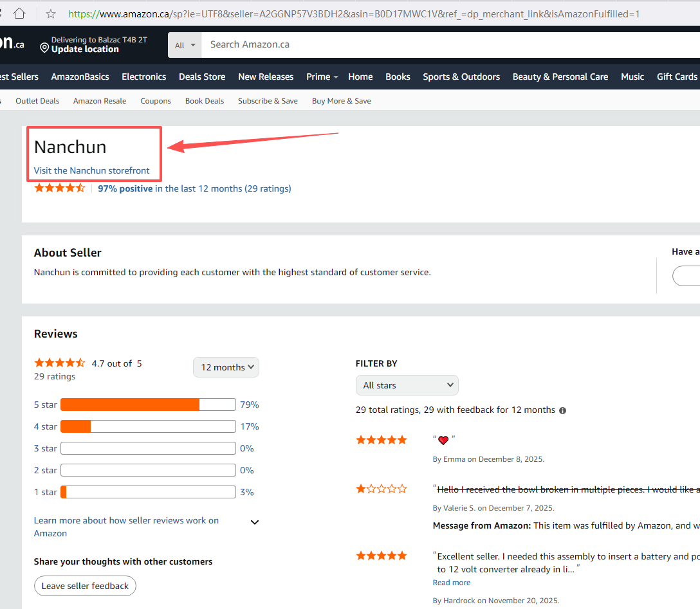
Task: Expand seller reviews info chevron
Action: 255,522
